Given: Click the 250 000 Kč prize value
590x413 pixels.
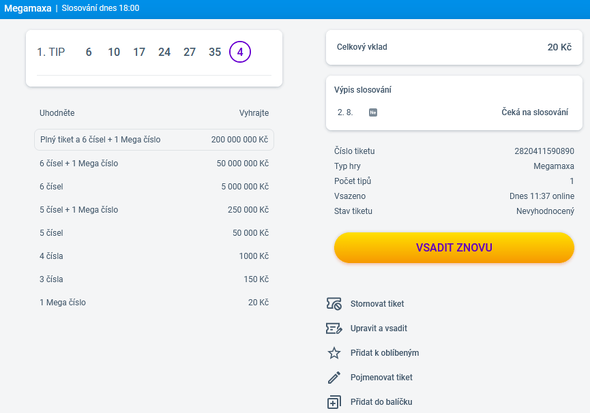Looking at the screenshot, I should [x=248, y=210].
